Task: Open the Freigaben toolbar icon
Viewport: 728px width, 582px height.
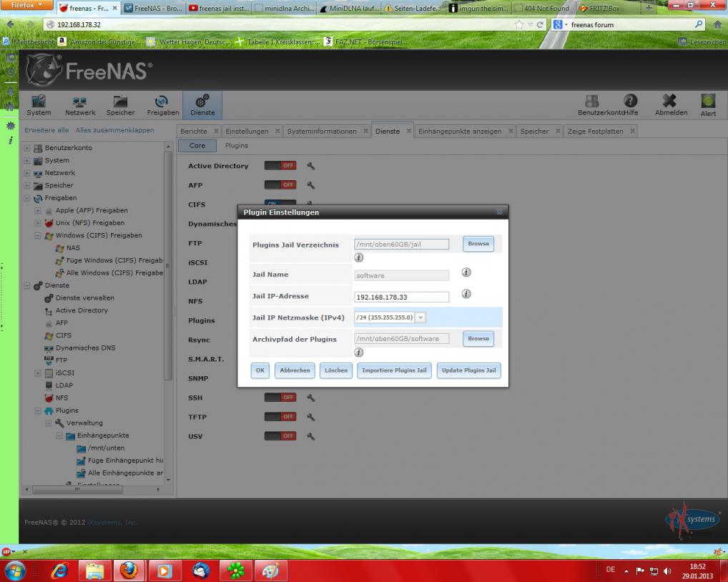Action: [x=162, y=105]
